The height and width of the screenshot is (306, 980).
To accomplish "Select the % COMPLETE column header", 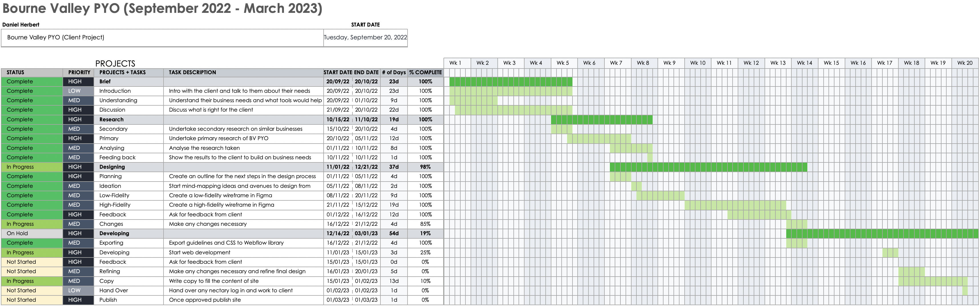I will click(x=425, y=72).
